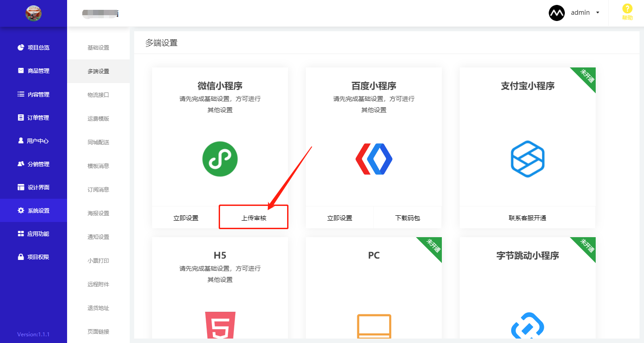Open 系统设置 in the sidebar
644x343 pixels.
click(x=34, y=210)
